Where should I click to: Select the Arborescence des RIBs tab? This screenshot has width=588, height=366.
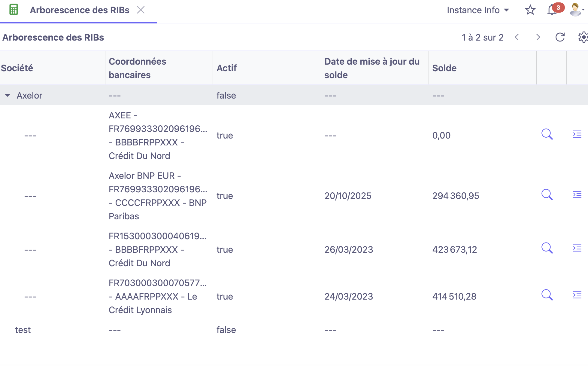point(80,10)
